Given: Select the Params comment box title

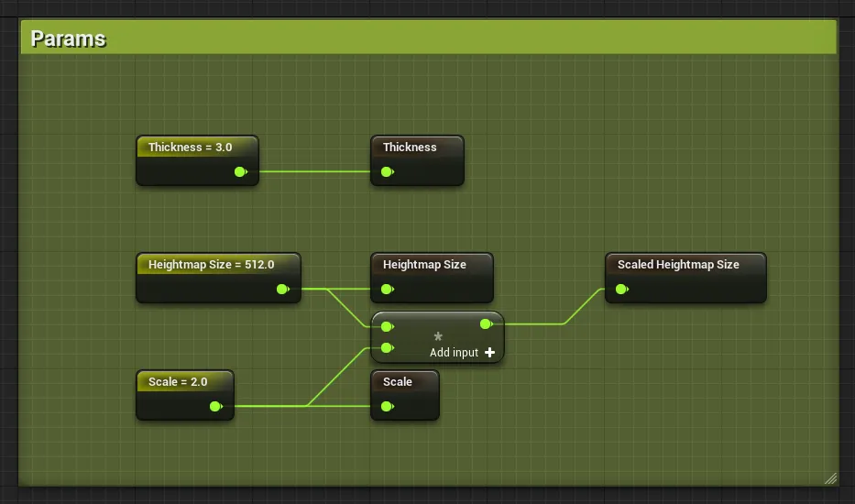Looking at the screenshot, I should coord(69,38).
